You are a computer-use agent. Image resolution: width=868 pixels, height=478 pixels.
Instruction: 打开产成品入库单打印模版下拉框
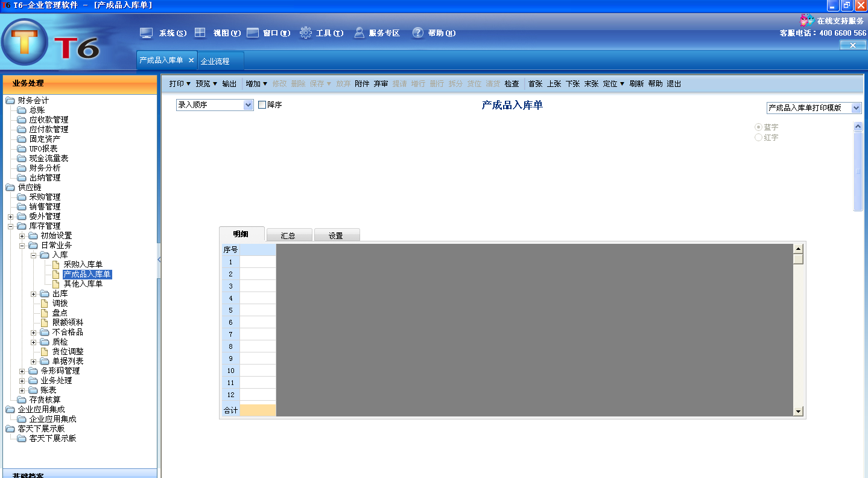[857, 107]
